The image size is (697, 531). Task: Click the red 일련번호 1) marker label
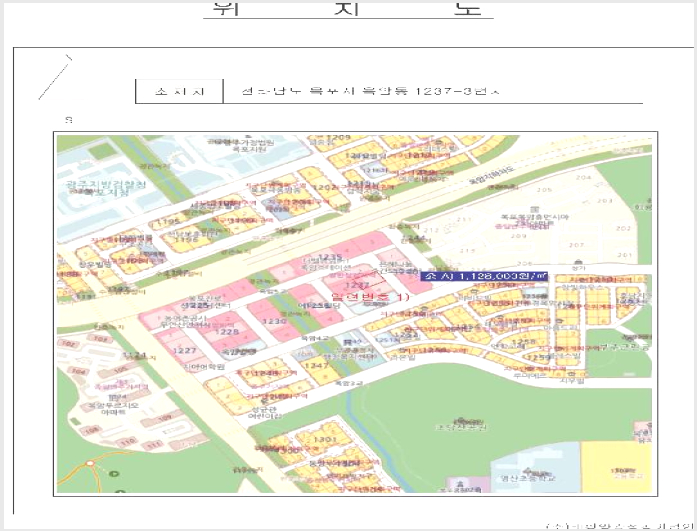(x=370, y=296)
